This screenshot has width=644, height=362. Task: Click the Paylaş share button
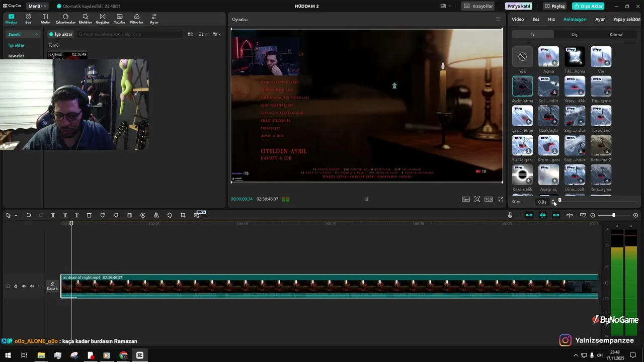(x=555, y=6)
